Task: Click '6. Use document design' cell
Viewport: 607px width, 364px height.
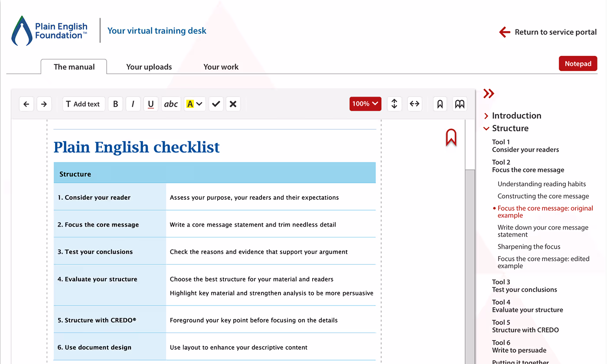Action: point(110,347)
